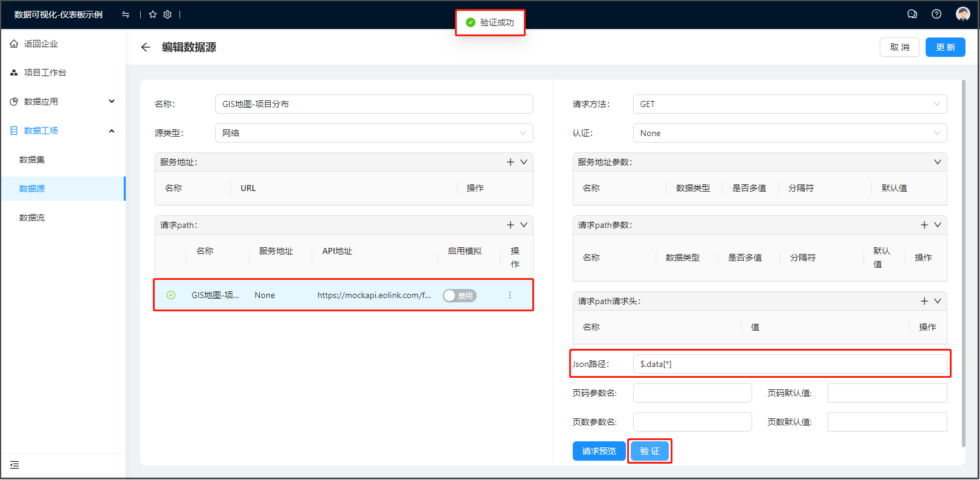The image size is (980, 480).
Task: Open the chat message icon
Action: [x=912, y=14]
